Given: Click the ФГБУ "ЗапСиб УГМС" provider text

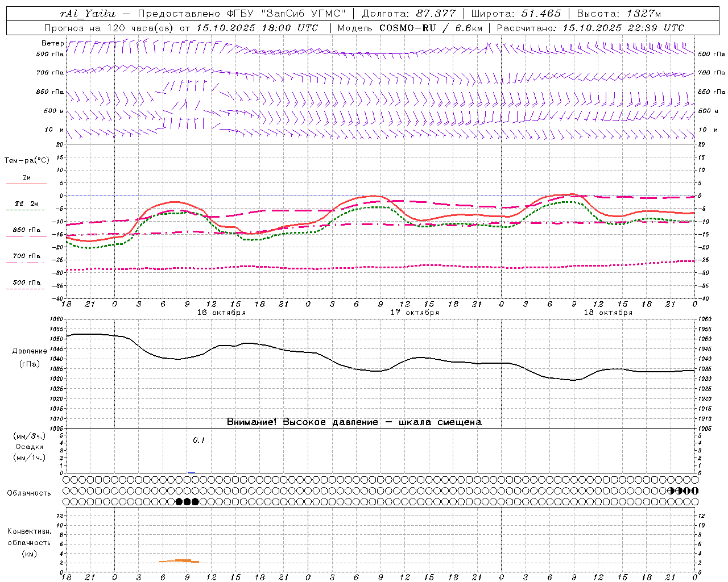Looking at the screenshot, I should pyautogui.click(x=285, y=14).
